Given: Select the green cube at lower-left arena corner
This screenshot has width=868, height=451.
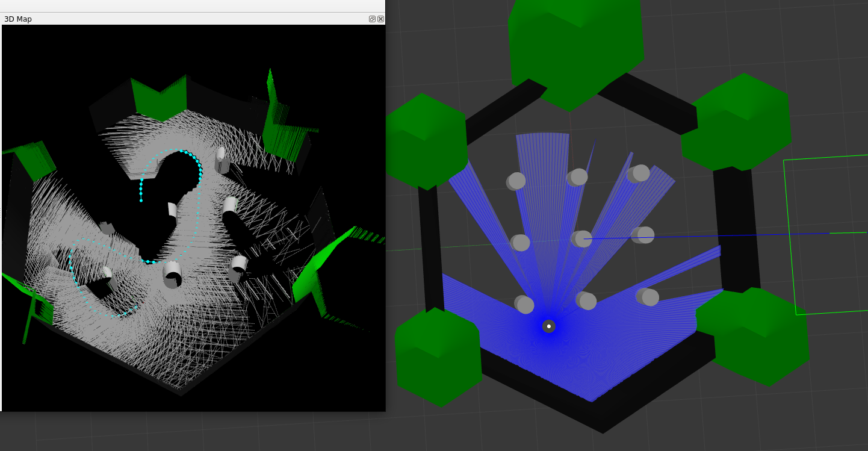Looking at the screenshot, I should pos(438,357).
